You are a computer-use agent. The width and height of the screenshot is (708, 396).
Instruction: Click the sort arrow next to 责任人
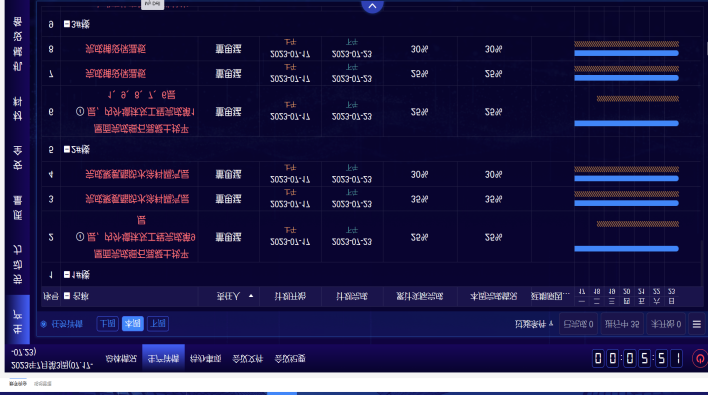click(251, 296)
